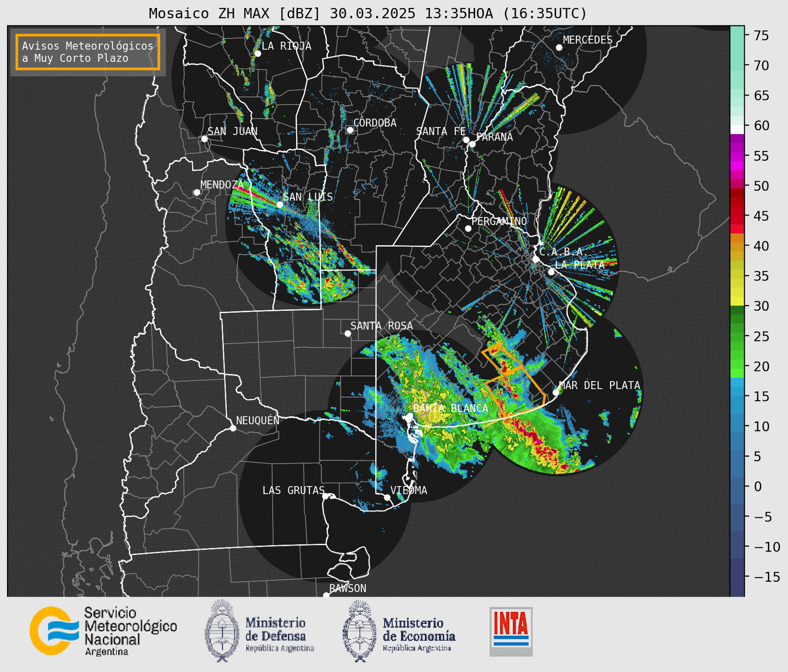Click the BAHIA BLANCA label text

(451, 408)
